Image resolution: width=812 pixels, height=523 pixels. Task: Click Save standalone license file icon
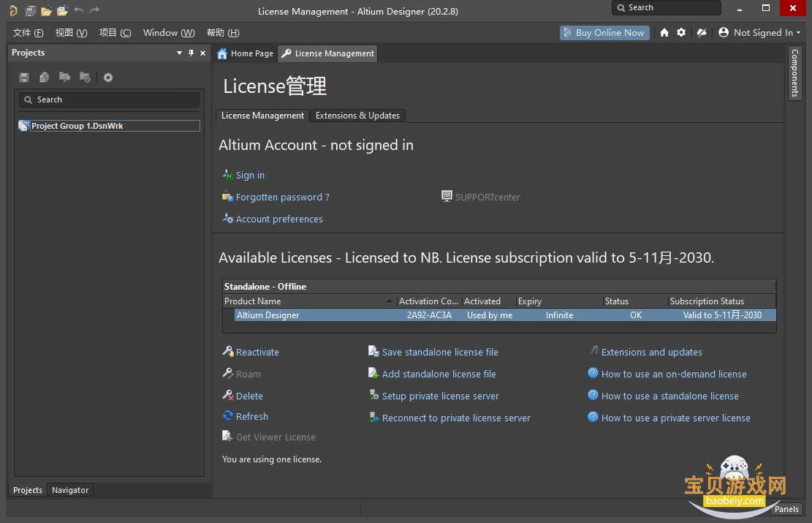coord(373,351)
